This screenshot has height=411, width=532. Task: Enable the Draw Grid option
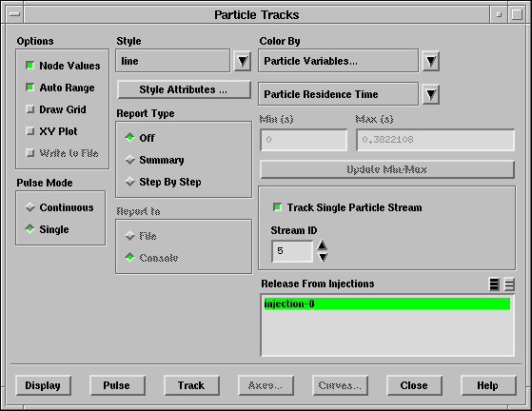coord(30,109)
